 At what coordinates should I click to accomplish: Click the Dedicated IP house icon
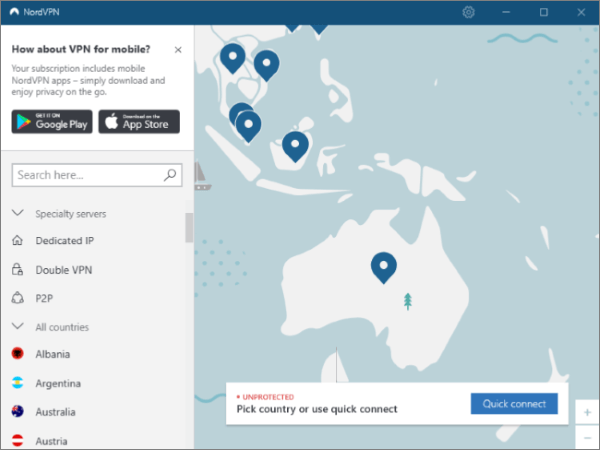pyautogui.click(x=18, y=240)
